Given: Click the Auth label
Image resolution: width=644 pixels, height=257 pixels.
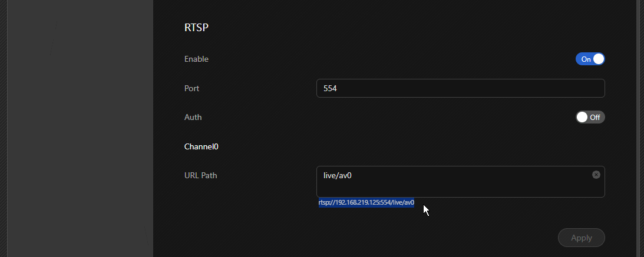Looking at the screenshot, I should pyautogui.click(x=193, y=117).
